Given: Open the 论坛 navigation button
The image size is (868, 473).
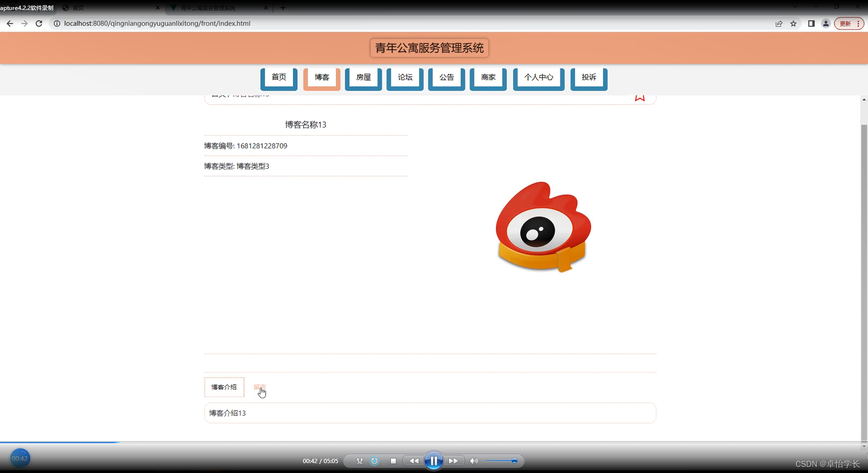Looking at the screenshot, I should coord(405,78).
